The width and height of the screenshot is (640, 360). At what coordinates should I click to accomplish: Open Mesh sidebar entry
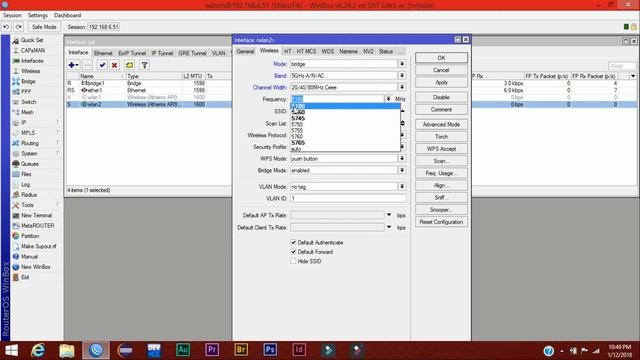tap(27, 112)
